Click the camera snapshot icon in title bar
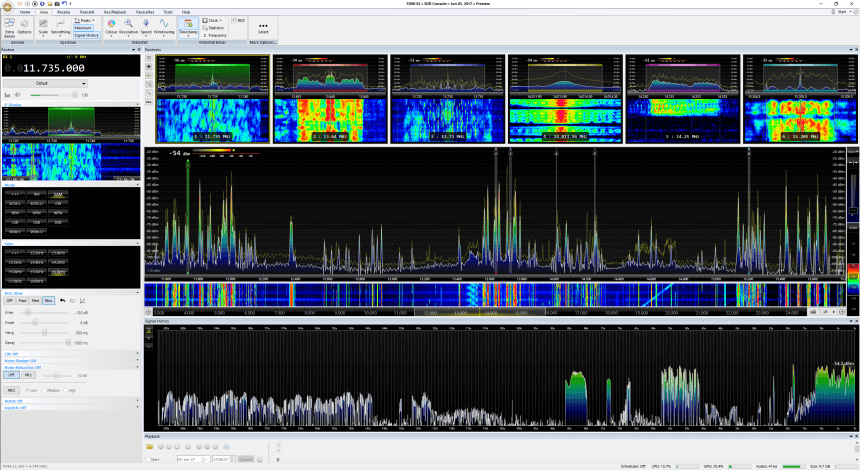860x470 pixels. [57, 4]
